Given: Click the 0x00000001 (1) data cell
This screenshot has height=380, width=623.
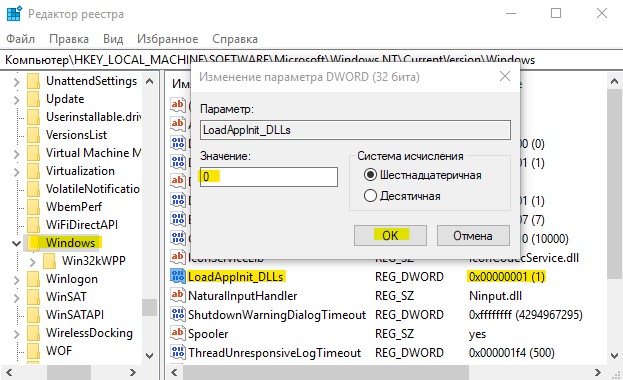Looking at the screenshot, I should (x=507, y=277).
